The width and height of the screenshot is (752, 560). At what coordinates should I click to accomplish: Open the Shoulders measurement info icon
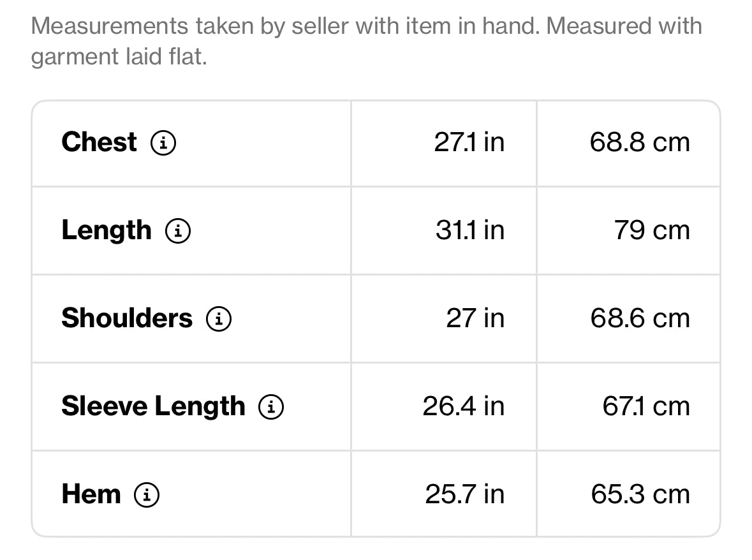(219, 319)
